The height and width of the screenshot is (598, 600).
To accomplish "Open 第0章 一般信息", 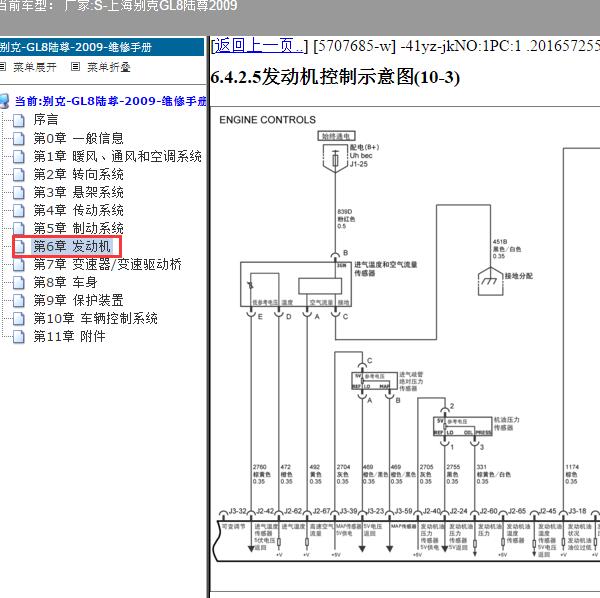I will (78, 138).
